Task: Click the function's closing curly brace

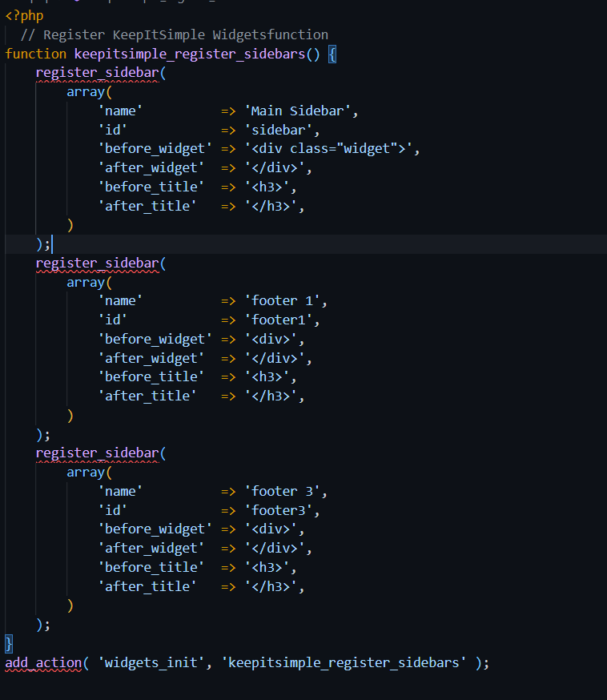Action: pyautogui.click(x=9, y=643)
